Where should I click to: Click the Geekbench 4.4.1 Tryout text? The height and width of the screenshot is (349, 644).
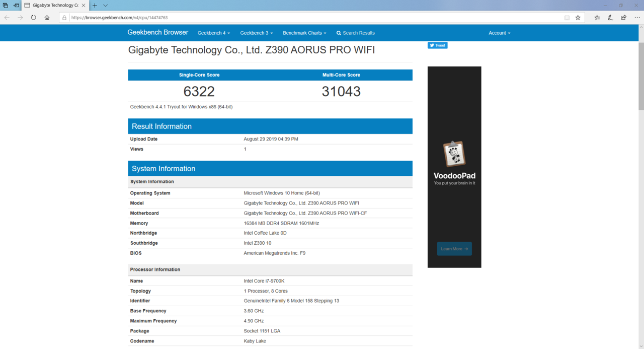pyautogui.click(x=182, y=107)
